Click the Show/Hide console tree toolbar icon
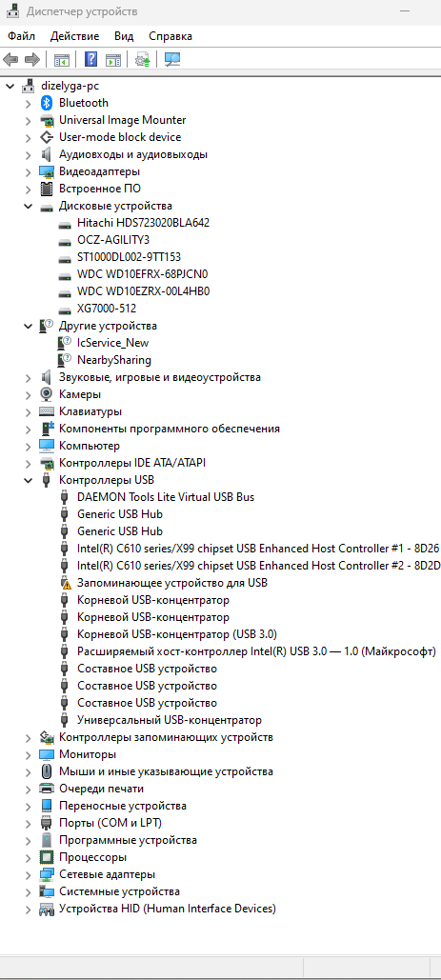 point(61,60)
